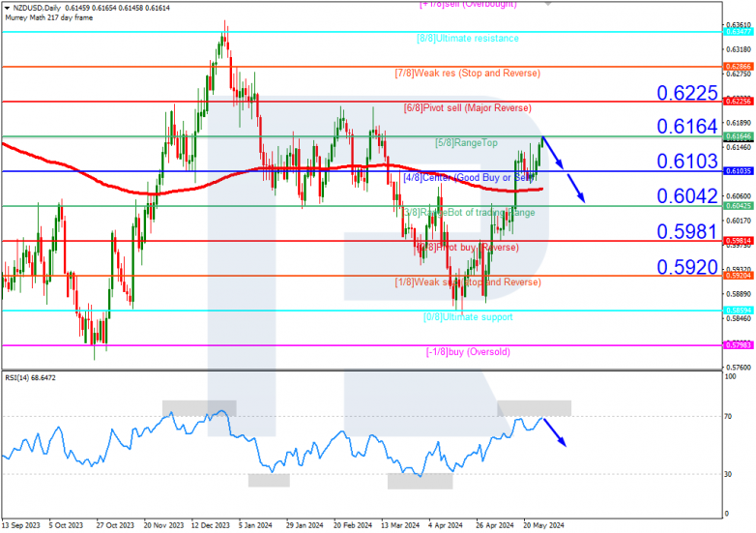This screenshot has width=756, height=533.
Task: Click the RSI(14) 68.6472 indicator label
Action: [30, 377]
